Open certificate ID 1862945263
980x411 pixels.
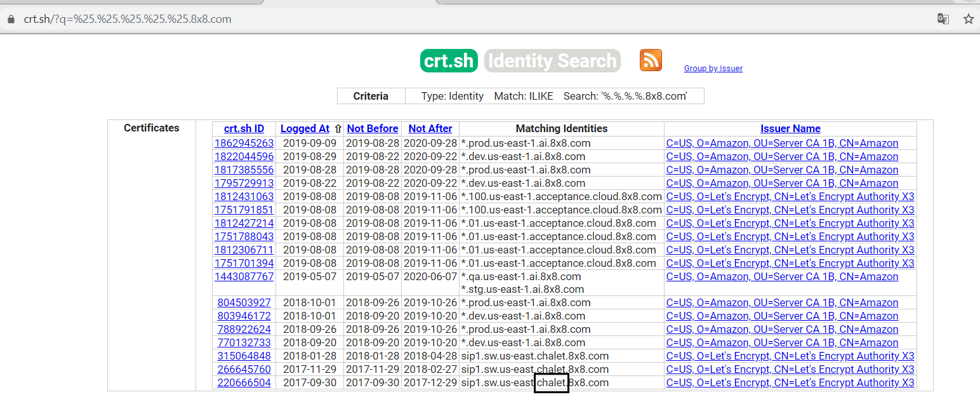(244, 143)
